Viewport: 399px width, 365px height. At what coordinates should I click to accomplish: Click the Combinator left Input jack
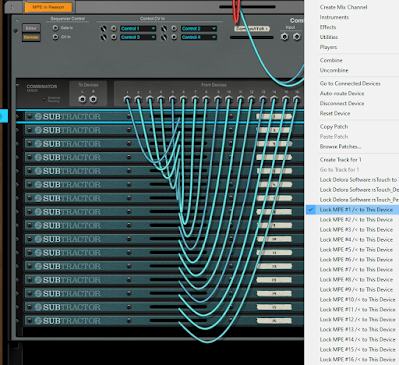pos(285,37)
